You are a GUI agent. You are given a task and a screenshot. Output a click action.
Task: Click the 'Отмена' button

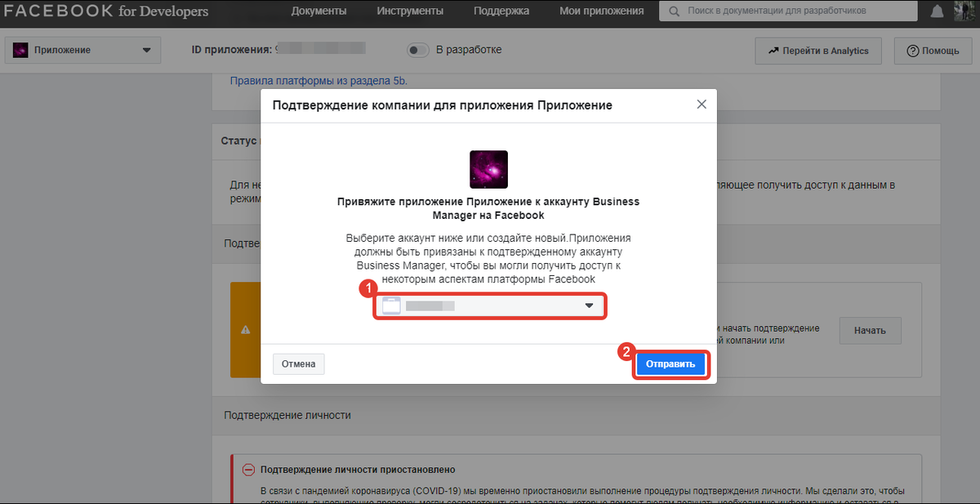(298, 364)
